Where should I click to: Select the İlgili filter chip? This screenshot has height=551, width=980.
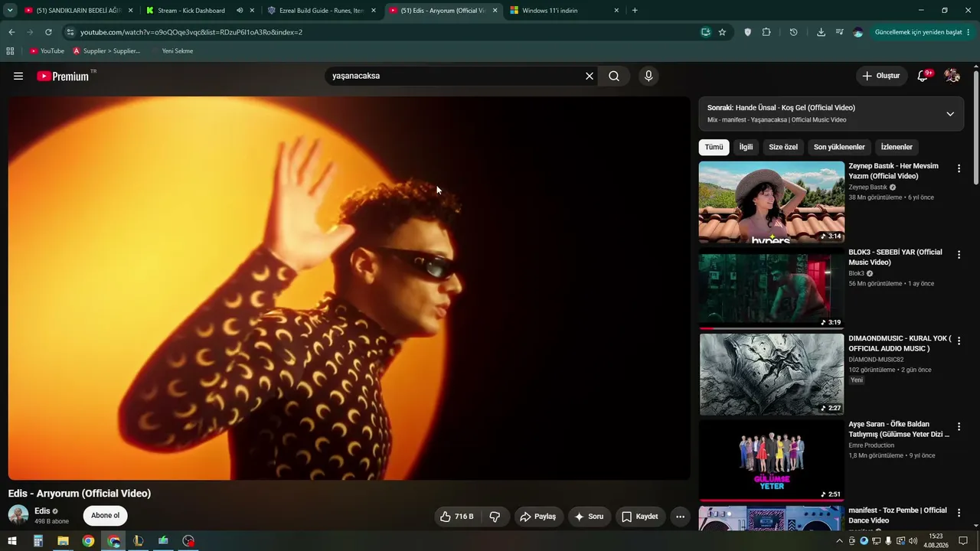[x=746, y=147]
